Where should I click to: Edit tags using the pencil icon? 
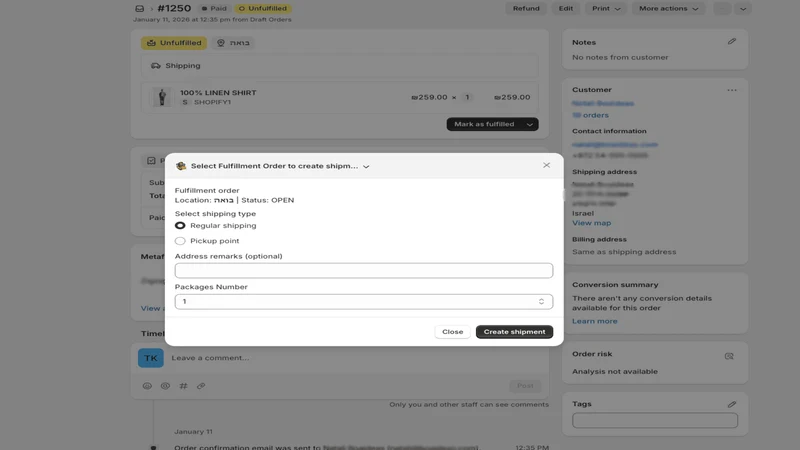[732, 404]
